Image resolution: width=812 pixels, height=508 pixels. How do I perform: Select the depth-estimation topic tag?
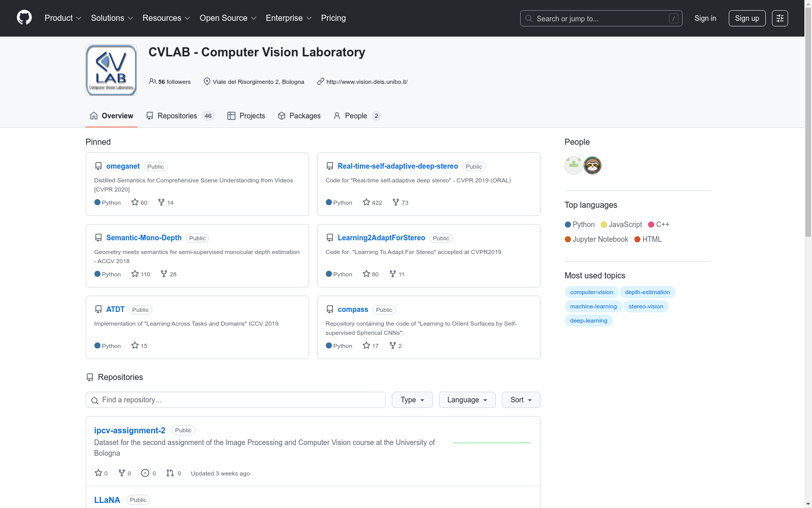[x=648, y=292]
